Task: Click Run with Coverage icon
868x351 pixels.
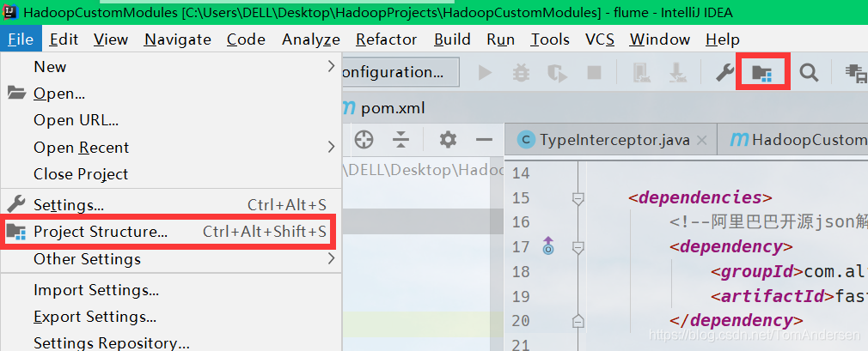Action: pyautogui.click(x=558, y=72)
